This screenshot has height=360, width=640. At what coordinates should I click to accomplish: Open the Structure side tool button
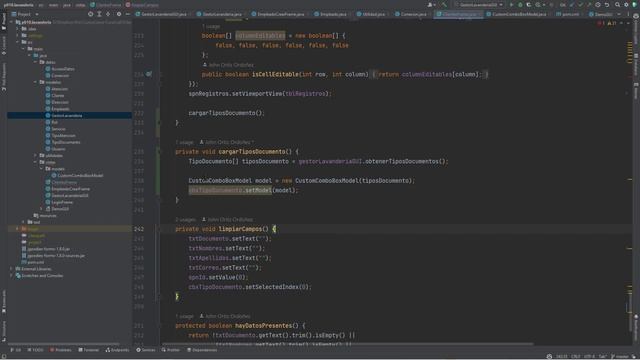click(4, 331)
